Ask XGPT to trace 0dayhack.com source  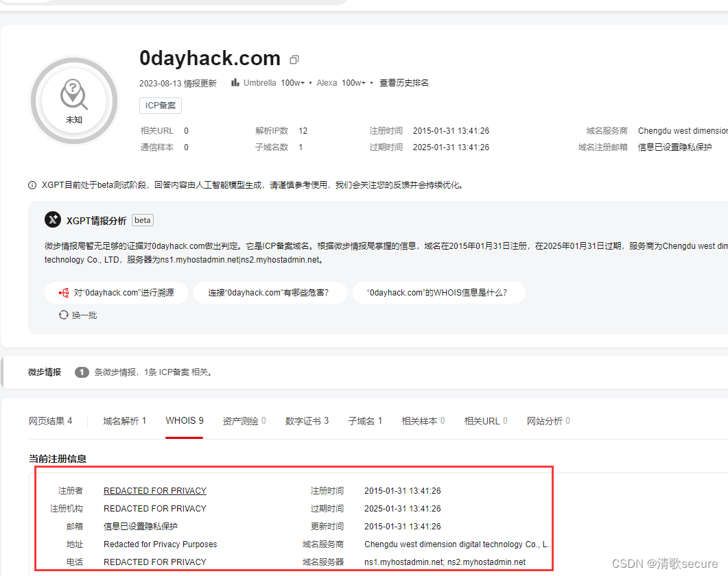(117, 293)
